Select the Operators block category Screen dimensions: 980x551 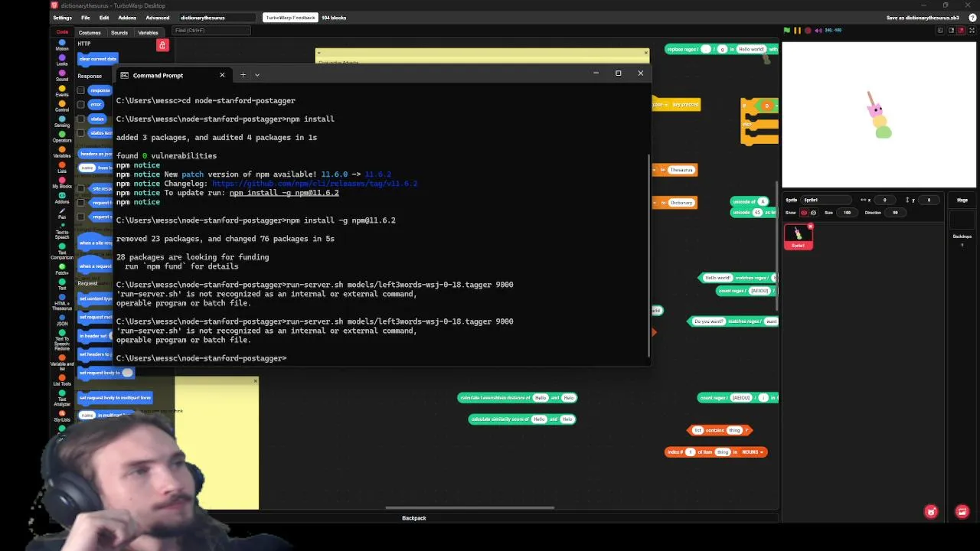tap(62, 137)
